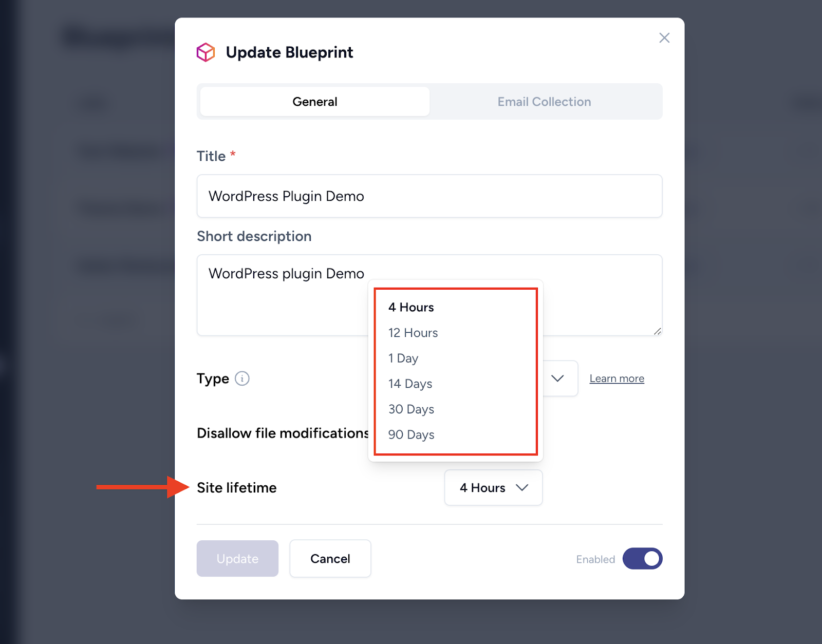Select 4 Hours from lifetime list
This screenshot has height=644, width=822.
pos(411,307)
